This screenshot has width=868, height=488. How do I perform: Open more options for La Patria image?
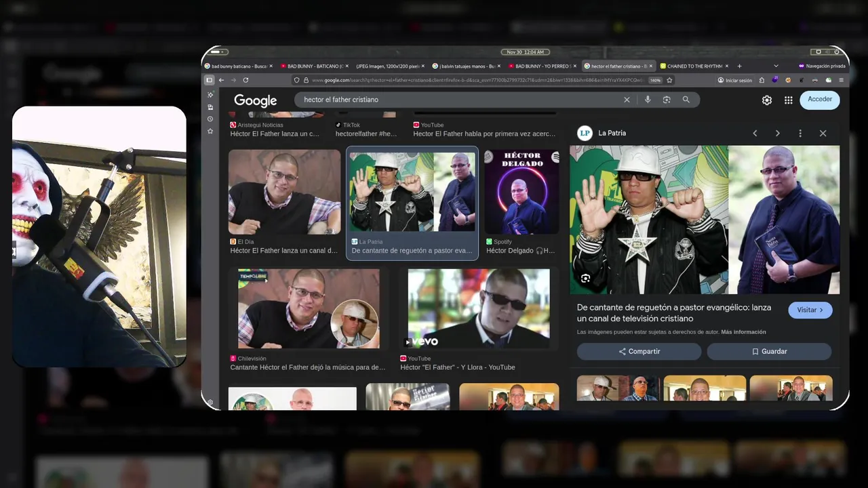[x=800, y=134]
